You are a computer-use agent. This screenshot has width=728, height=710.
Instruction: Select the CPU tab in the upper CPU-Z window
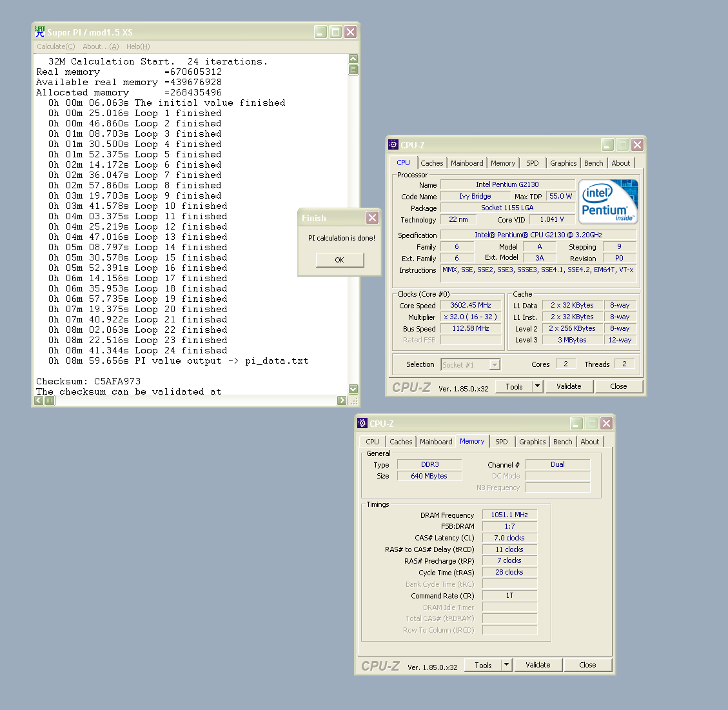click(403, 163)
